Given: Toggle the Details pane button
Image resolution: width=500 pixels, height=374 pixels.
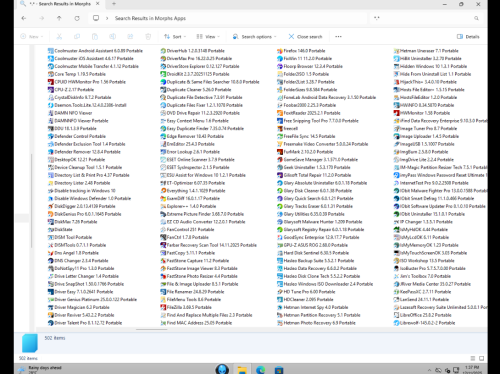Looking at the screenshot, I should click(x=468, y=37).
